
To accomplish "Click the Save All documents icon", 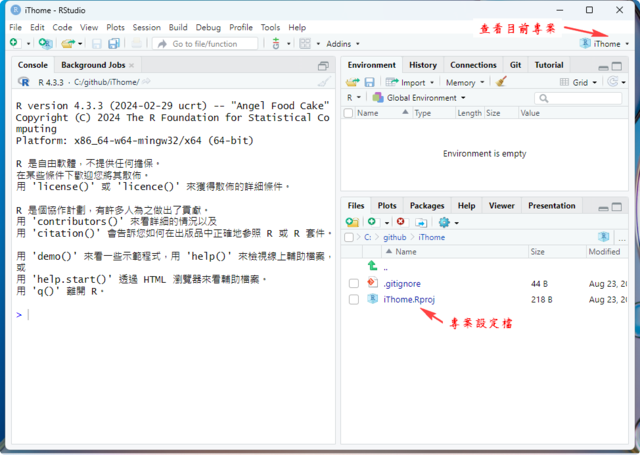I will pyautogui.click(x=113, y=44).
